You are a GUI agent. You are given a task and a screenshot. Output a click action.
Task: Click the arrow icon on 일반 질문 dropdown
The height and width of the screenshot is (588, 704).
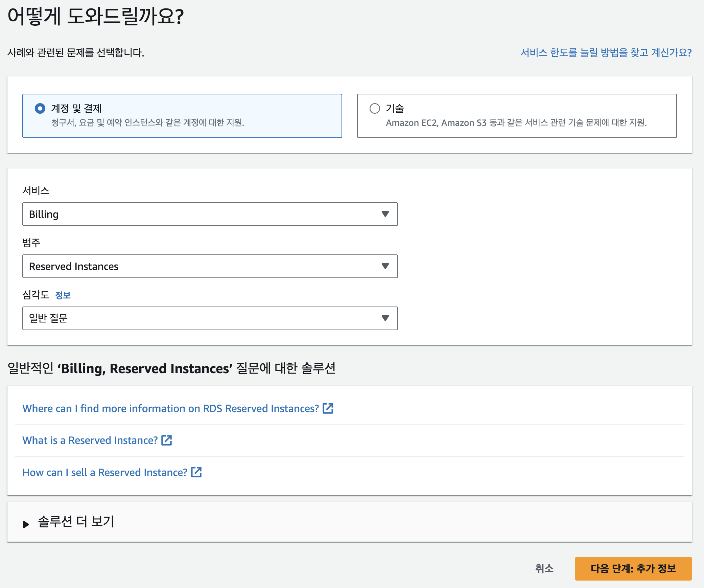[x=385, y=318]
